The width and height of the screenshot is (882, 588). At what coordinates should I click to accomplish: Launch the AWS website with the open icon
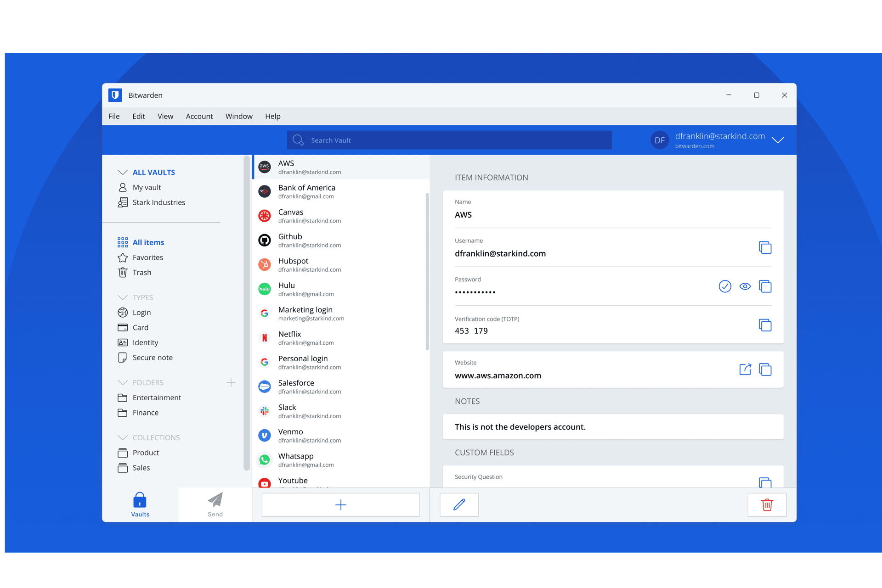pos(745,370)
